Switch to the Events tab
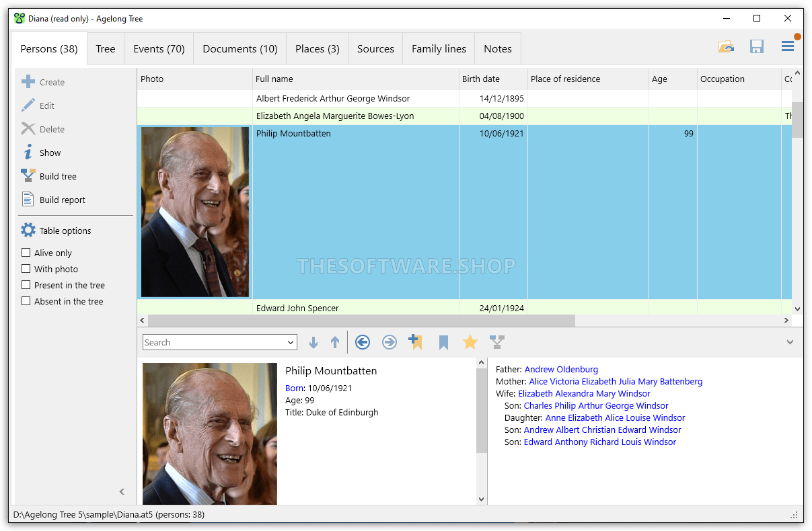This screenshot has height=531, width=812. point(159,48)
